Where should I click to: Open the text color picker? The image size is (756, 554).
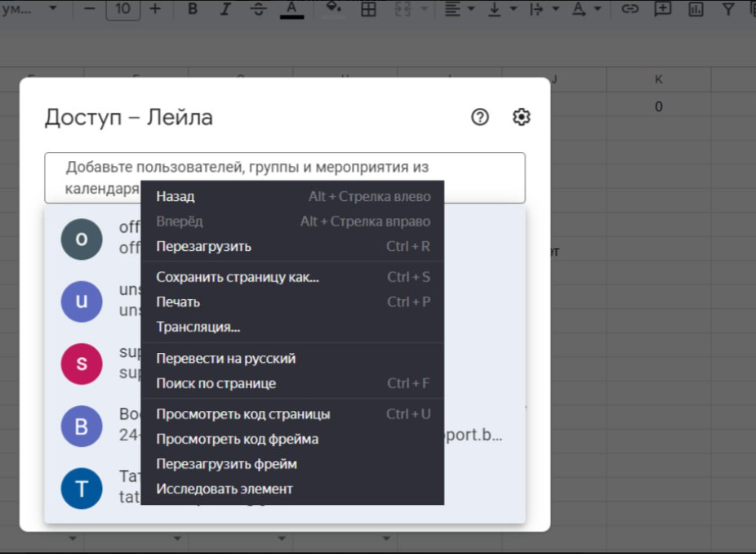coord(291,9)
